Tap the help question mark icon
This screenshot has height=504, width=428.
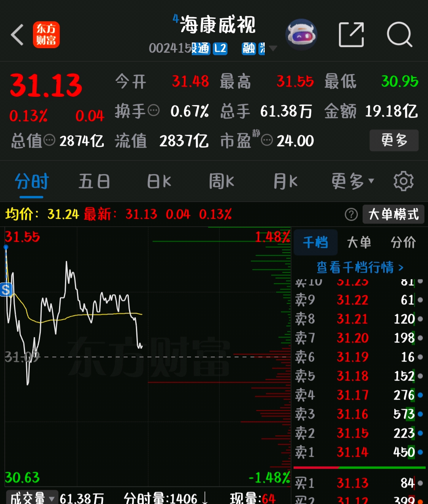click(x=351, y=215)
